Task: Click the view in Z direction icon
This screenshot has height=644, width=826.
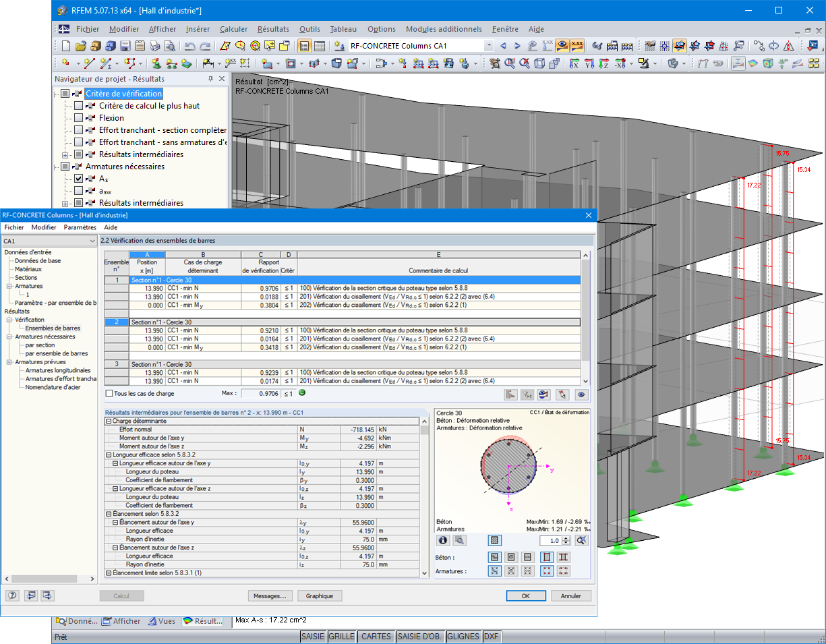Action: pyautogui.click(x=605, y=63)
